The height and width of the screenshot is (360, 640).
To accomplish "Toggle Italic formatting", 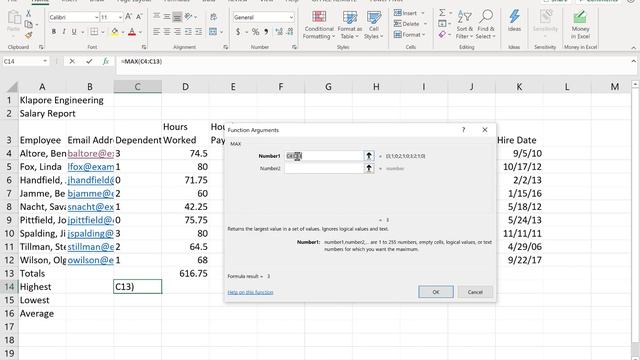I will click(x=64, y=31).
